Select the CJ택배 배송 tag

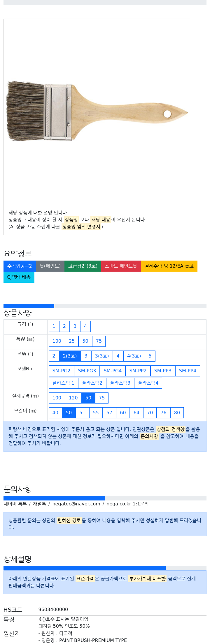[x=19, y=277]
